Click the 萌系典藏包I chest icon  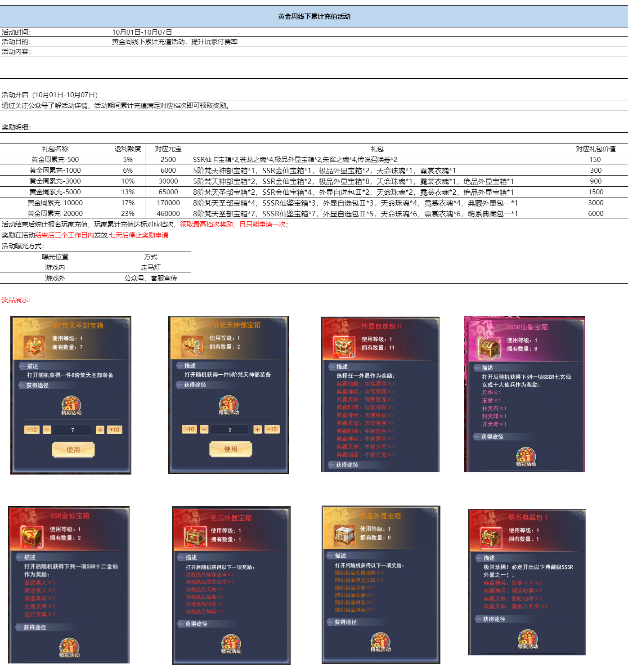pyautogui.click(x=491, y=538)
